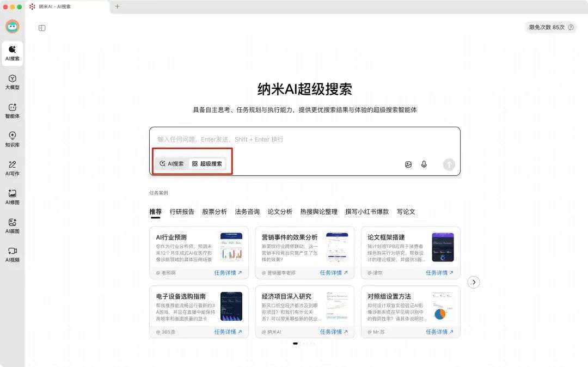Screen dimensions: 588x367
Task: Click the 限免次数 85次 badge
Action: click(x=550, y=27)
